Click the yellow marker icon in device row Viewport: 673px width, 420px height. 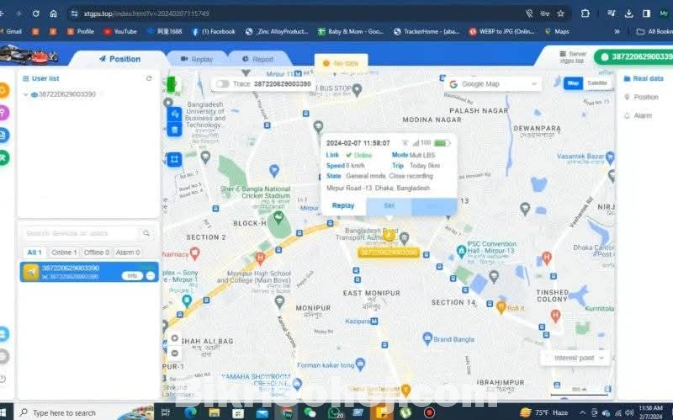click(32, 272)
